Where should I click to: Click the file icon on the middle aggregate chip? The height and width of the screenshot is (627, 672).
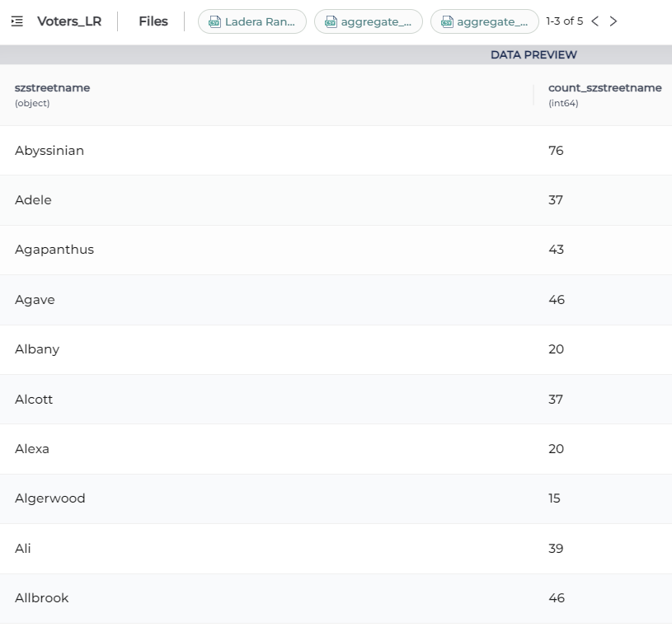tap(331, 21)
